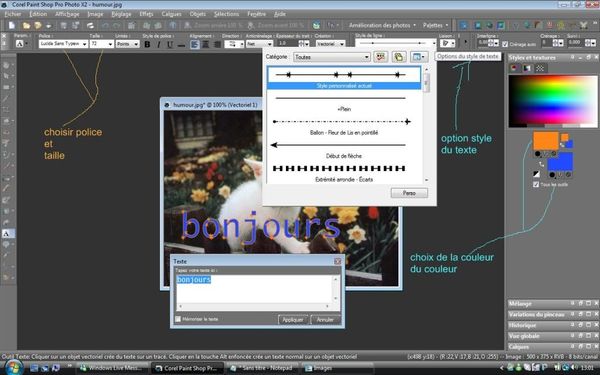
Task: Toggle Underline text formatting
Action: coord(170,44)
